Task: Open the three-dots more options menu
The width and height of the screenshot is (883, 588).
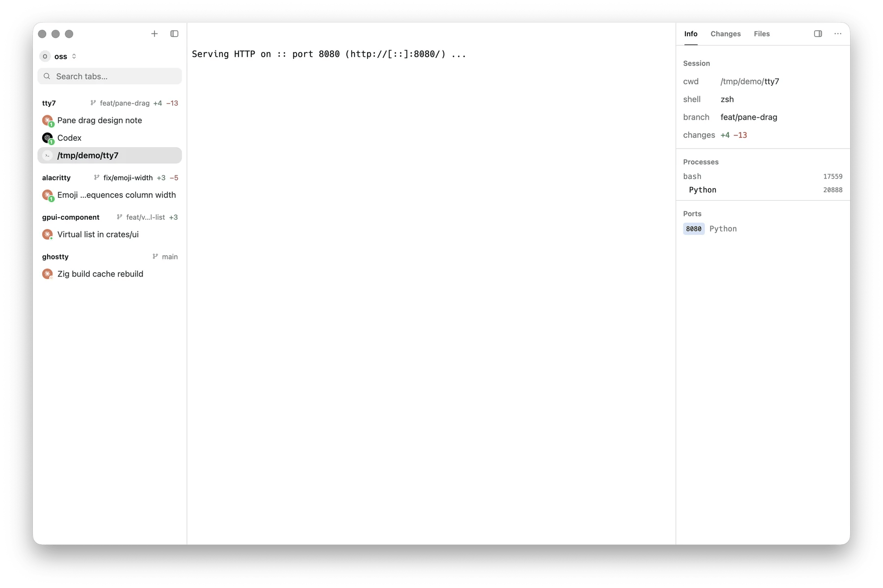Action: tap(838, 34)
